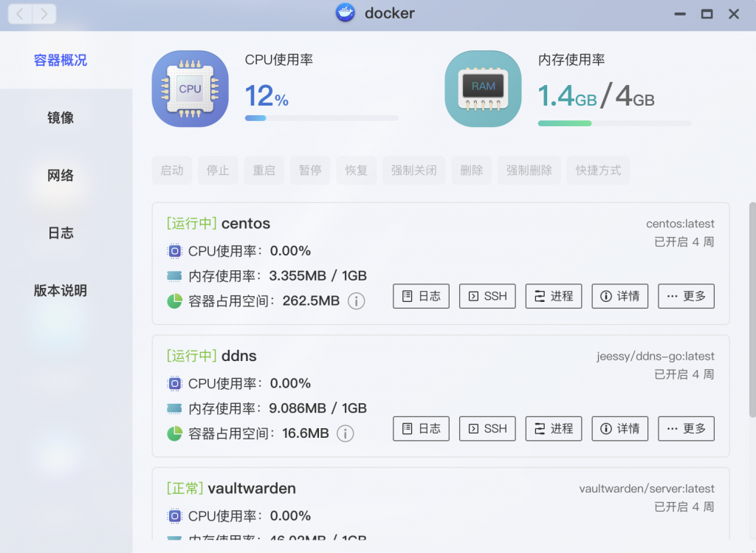Select the ddns container name
This screenshot has width=756, height=553.
[239, 357]
